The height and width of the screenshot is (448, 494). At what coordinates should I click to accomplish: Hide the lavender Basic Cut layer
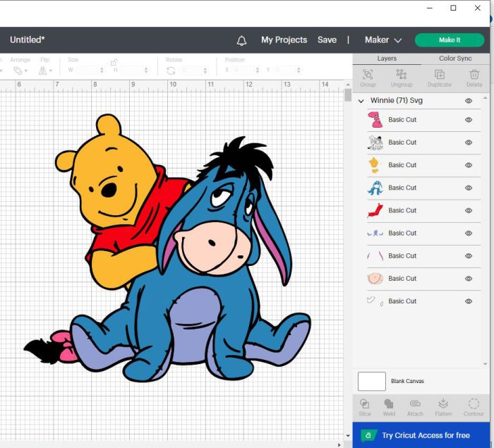tap(469, 233)
